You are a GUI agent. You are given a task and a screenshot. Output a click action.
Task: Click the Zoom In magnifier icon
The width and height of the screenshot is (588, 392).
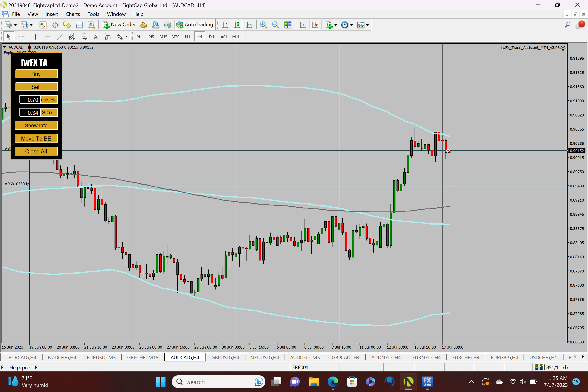pyautogui.click(x=263, y=25)
